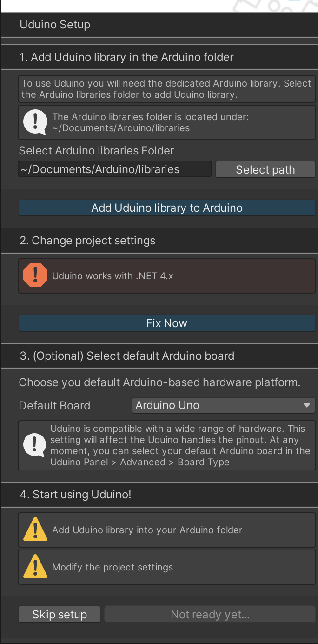Click the info icon beside Arduino libraries location
This screenshot has width=318, height=644.
(35, 122)
